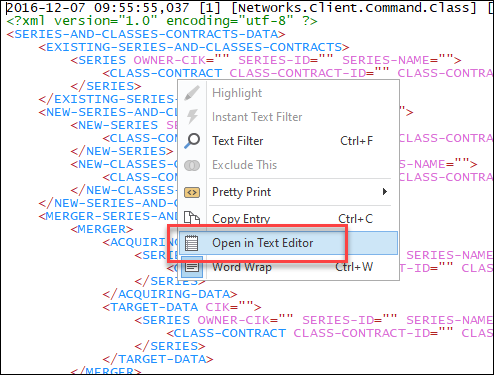Select Copy Entry menu option
Screen dimensions: 494x375
(288, 219)
